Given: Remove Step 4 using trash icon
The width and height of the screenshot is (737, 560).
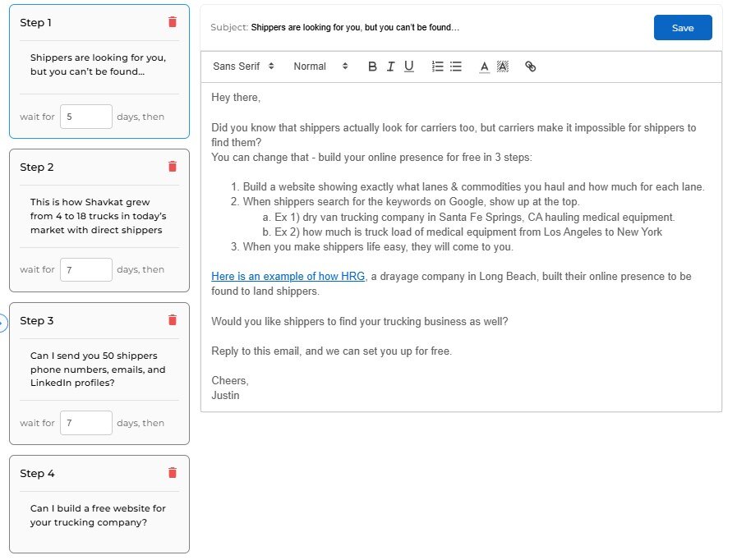Looking at the screenshot, I should point(172,473).
